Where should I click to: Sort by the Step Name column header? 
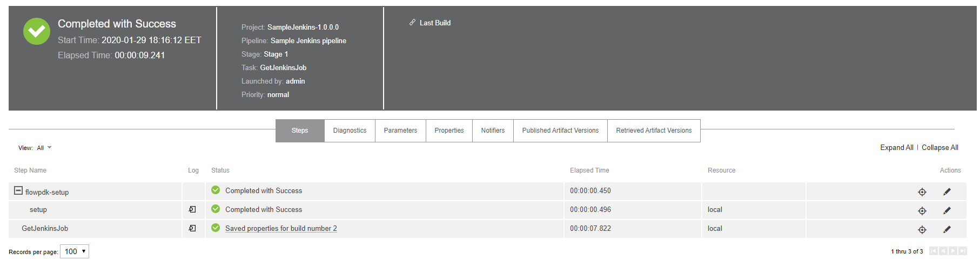point(30,170)
